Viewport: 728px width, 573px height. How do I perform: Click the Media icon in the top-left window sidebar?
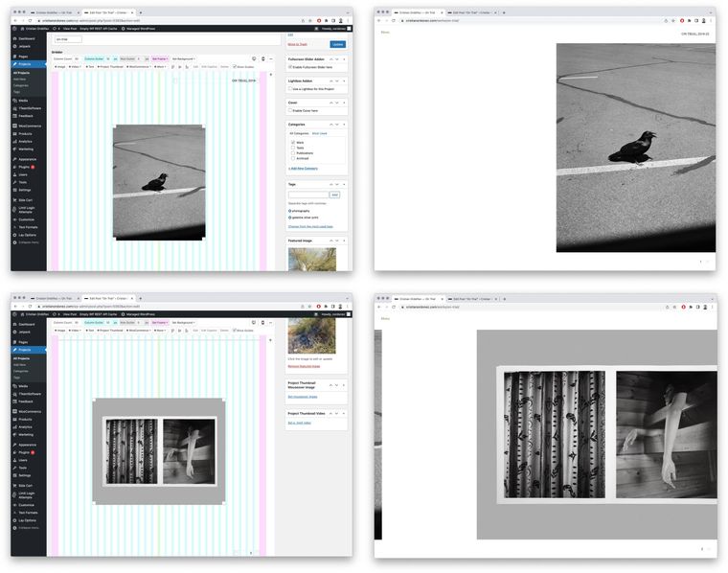[15, 101]
